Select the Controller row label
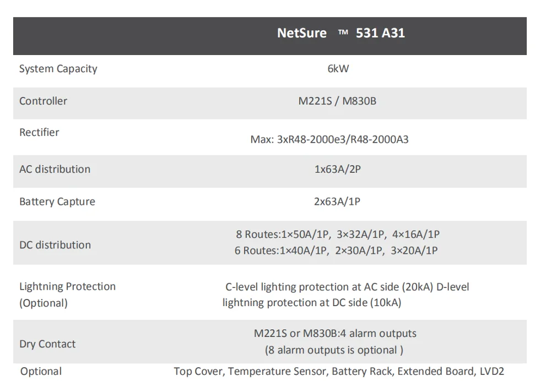Image resolution: width=551 pixels, height=392 pixels. [43, 101]
